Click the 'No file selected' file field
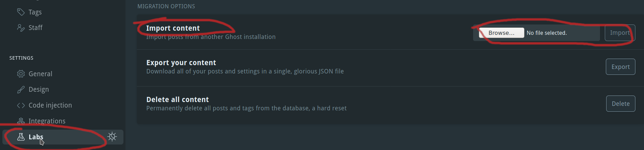The image size is (644, 150). click(x=536, y=33)
